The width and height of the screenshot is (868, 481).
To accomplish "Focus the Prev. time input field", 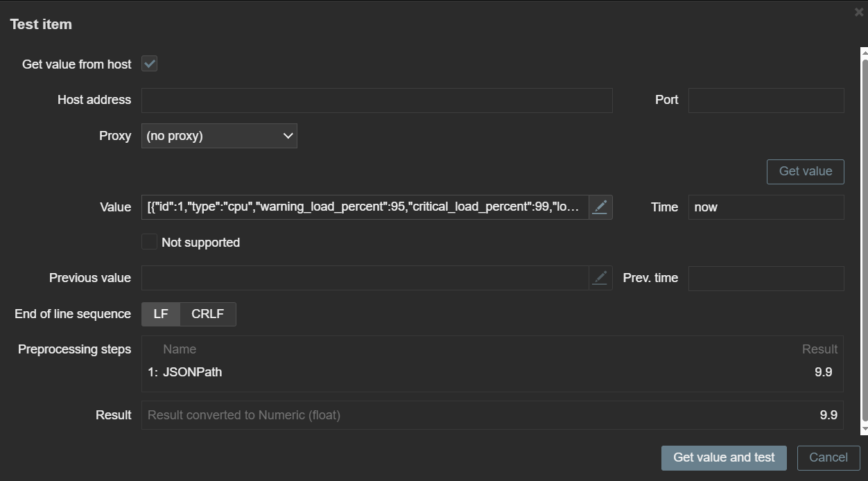I will [765, 278].
